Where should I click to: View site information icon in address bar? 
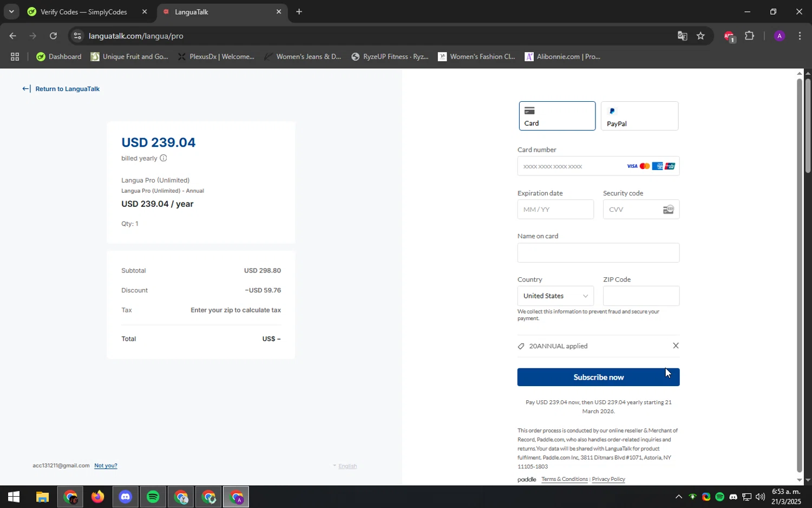tap(77, 36)
